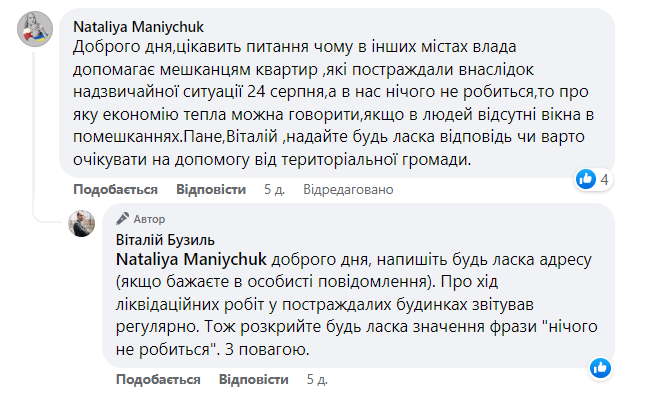This screenshot has height=400, width=655.
Task: Click the pen icon next to Автор
Action: pyautogui.click(x=122, y=218)
